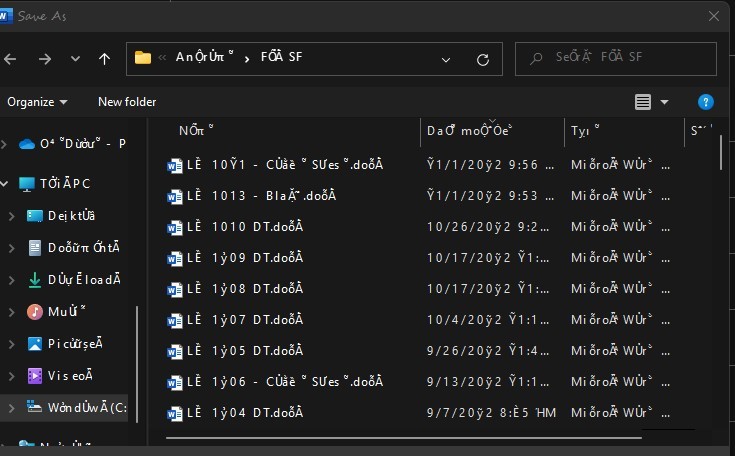735x456 pixels.
Task: Sort by the Date modified column header
Action: 469,131
